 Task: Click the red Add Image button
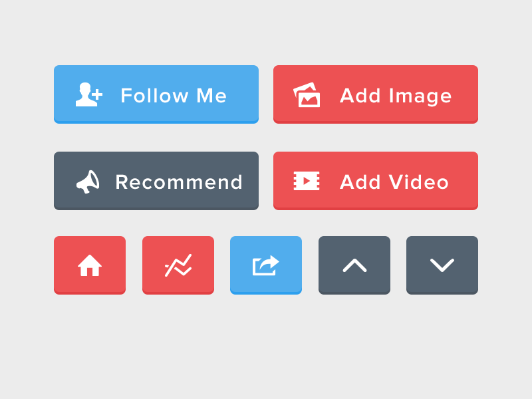point(376,94)
